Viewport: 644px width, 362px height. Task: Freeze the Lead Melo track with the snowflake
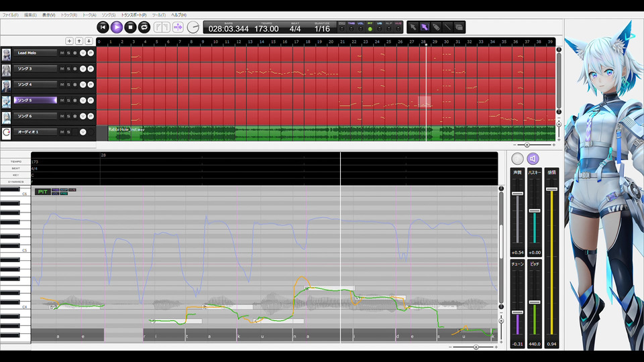pyautogui.click(x=74, y=53)
